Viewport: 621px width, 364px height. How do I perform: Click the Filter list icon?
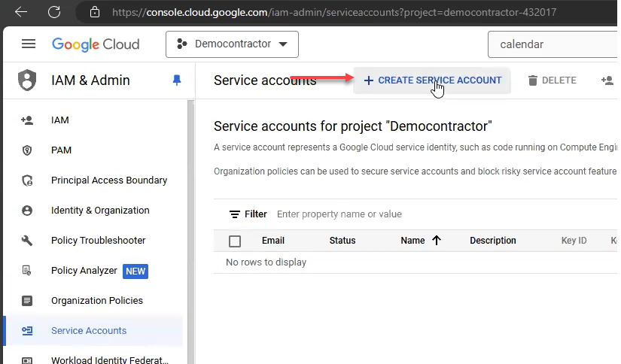[x=234, y=214]
